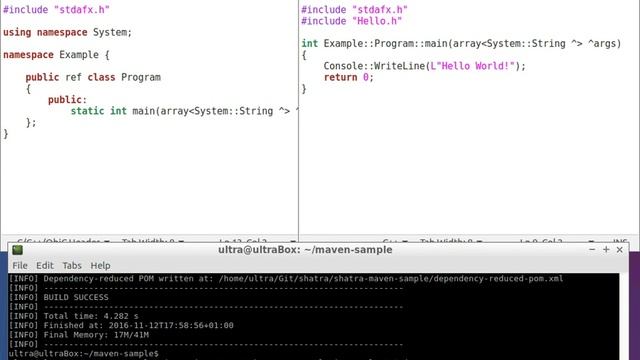This screenshot has width=640, height=360.
Task: Click the 'public:' access specifier line
Action: point(67,100)
